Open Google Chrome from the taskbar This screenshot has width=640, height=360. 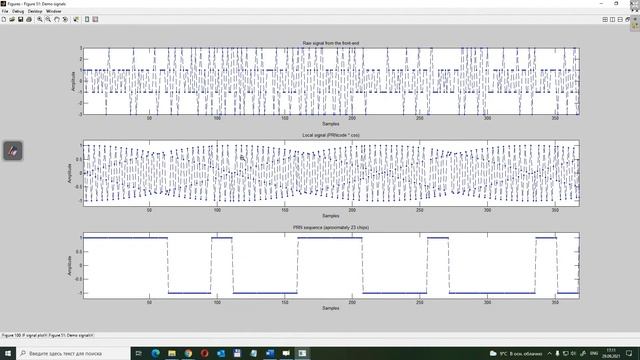188,353
